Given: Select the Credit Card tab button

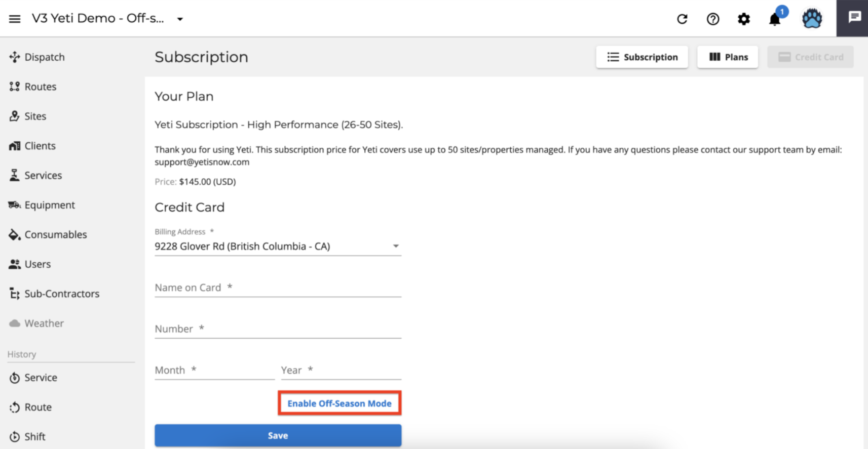Looking at the screenshot, I should 810,57.
